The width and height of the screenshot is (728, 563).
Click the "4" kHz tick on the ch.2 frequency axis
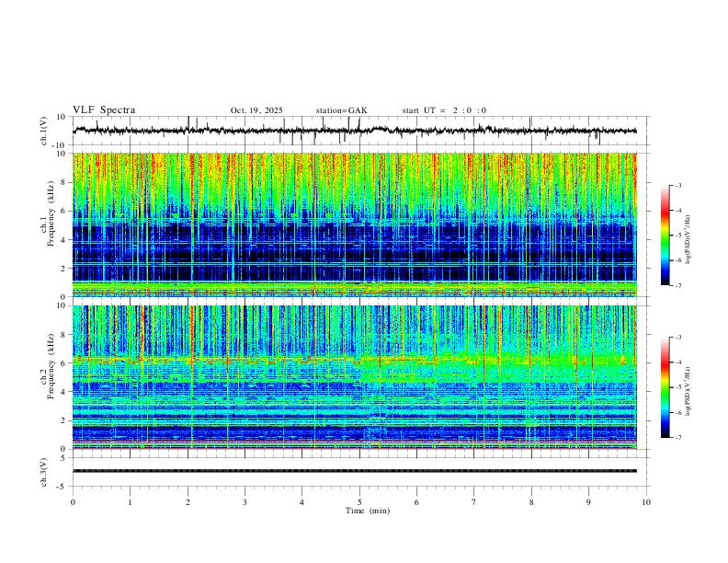click(x=63, y=392)
